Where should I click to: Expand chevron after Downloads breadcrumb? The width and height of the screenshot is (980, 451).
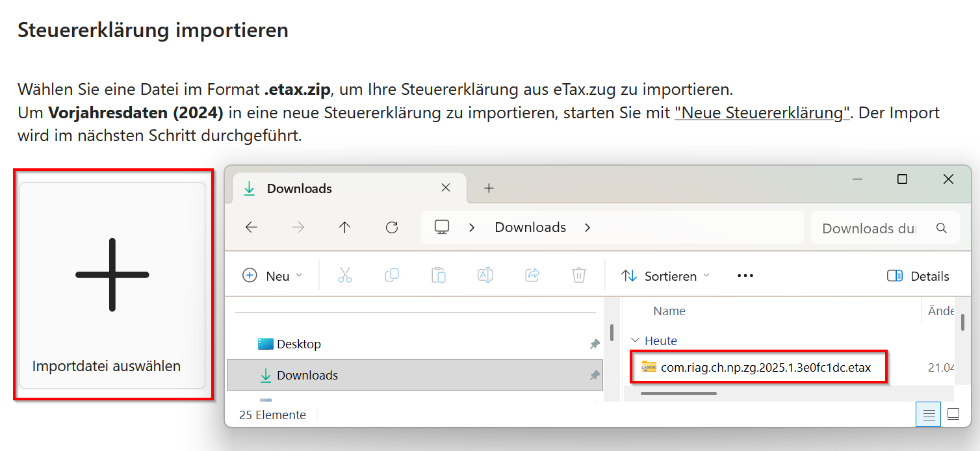[x=587, y=227]
